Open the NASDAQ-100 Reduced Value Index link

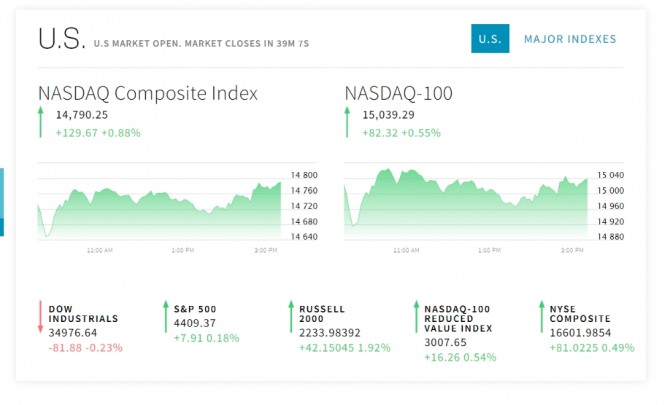pyautogui.click(x=458, y=318)
